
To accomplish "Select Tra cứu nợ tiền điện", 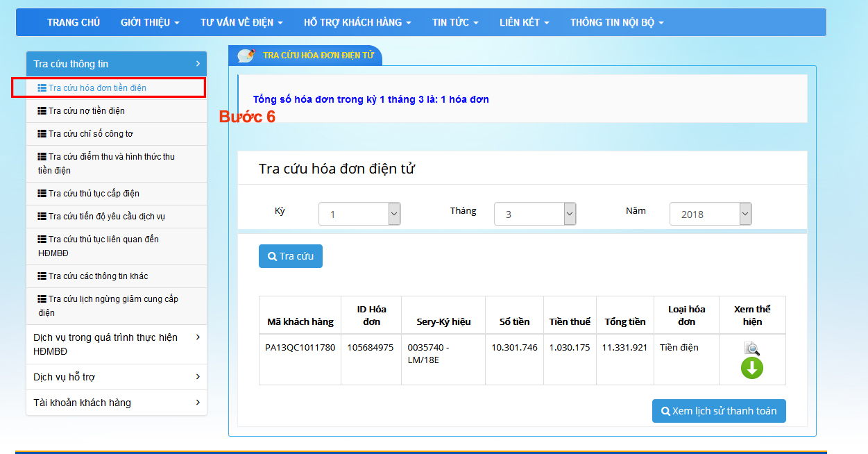I will coord(87,111).
